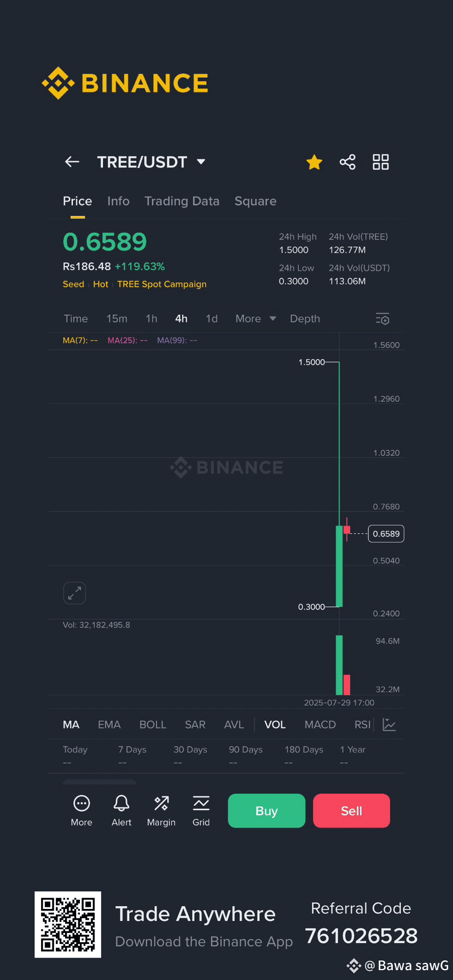Tap the share icon
The width and height of the screenshot is (453, 980).
click(x=347, y=162)
